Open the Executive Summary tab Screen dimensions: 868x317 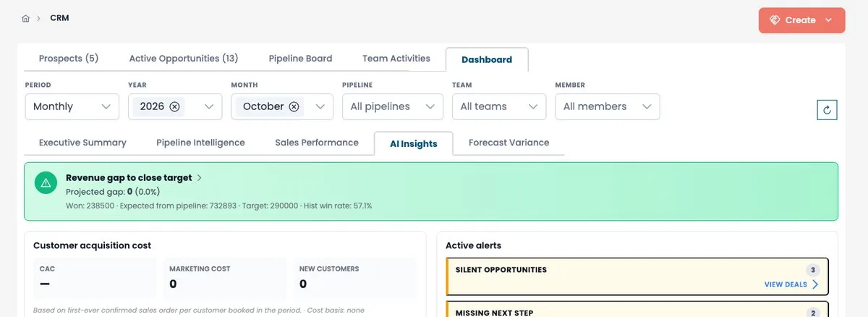[82, 143]
